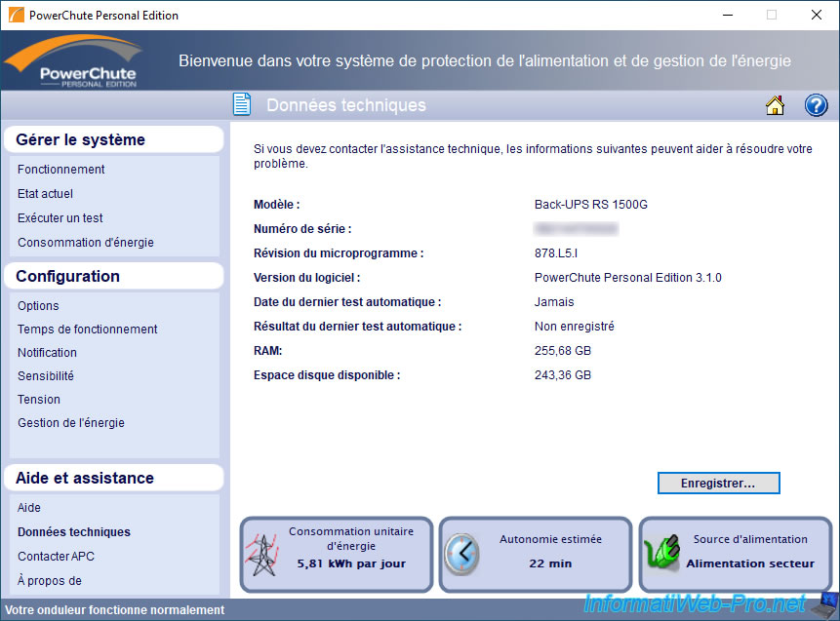This screenshot has height=621, width=840.
Task: Click the Home house icon
Action: coord(775,105)
